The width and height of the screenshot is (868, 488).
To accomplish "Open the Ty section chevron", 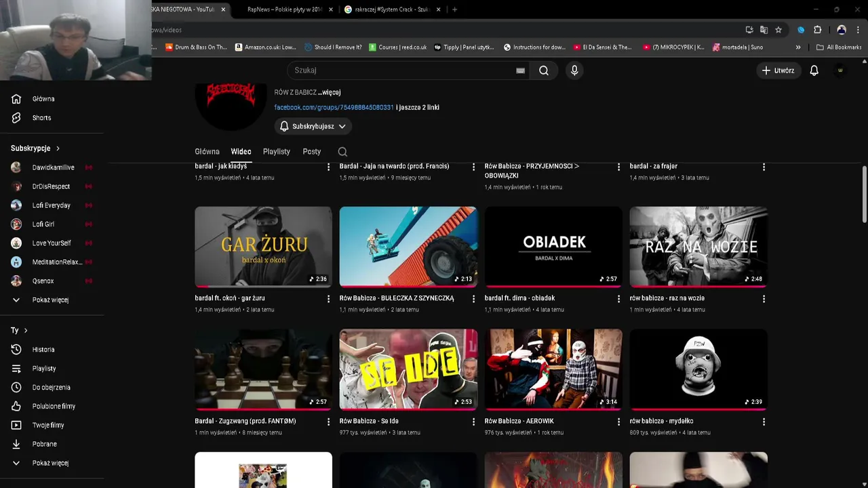I will coord(26,331).
